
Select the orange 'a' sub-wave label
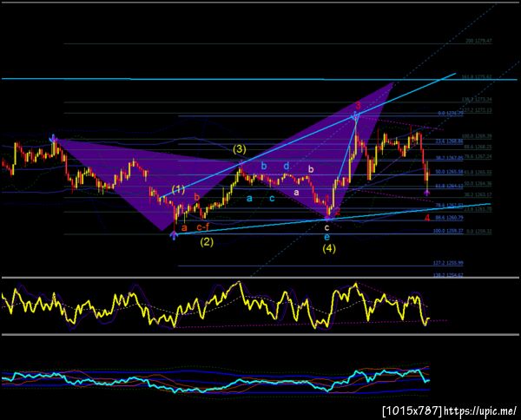point(184,227)
